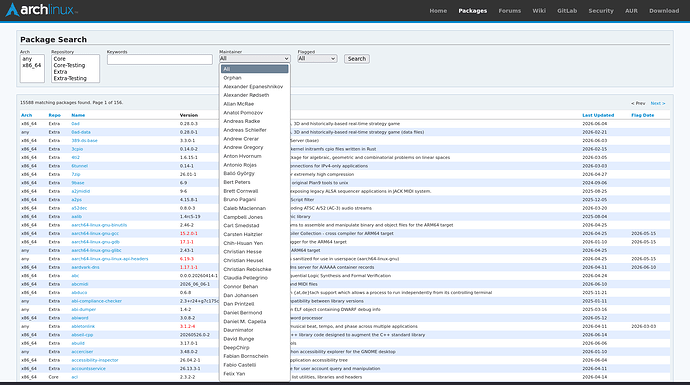Open the 3cpio package link

77,149
